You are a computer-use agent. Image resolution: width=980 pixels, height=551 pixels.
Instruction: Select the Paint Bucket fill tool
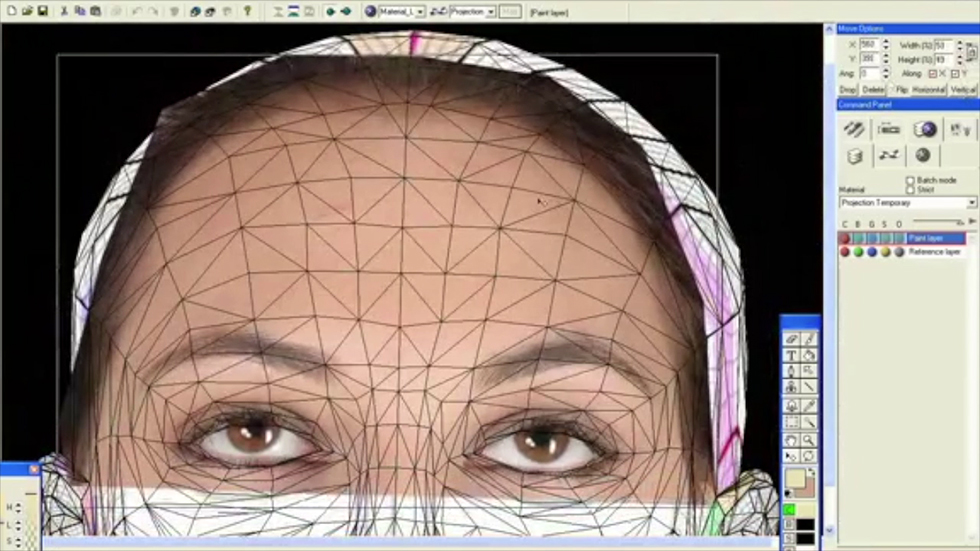(x=809, y=355)
